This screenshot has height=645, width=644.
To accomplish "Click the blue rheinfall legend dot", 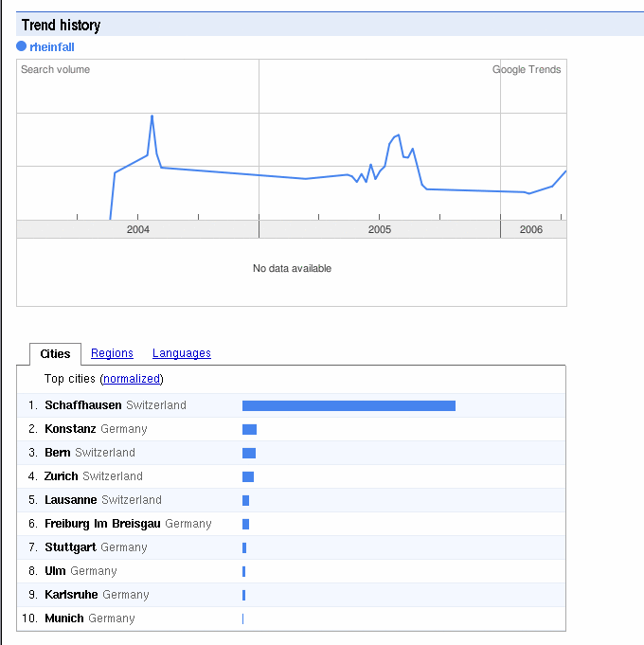I will 22,46.
